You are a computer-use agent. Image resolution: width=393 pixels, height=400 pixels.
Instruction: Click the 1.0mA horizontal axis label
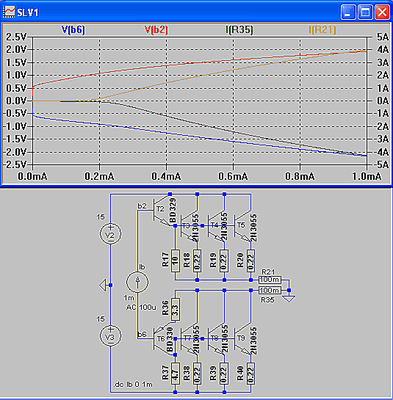click(366, 176)
